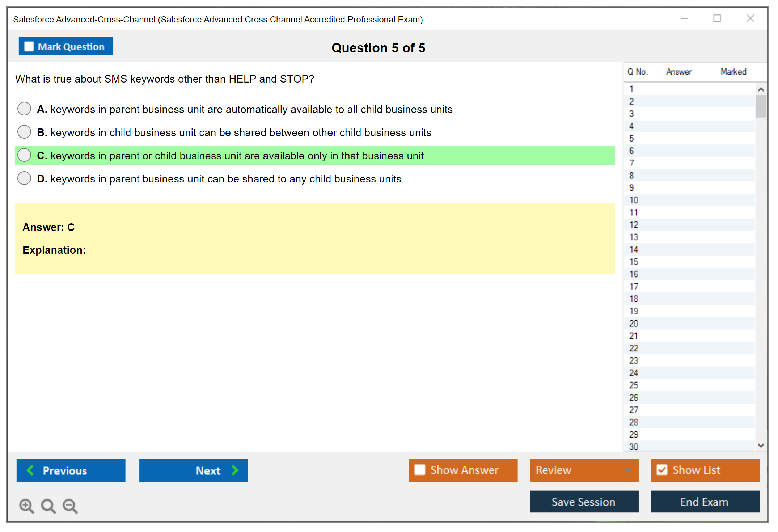Toggle the Mark Question checkbox
The image size is (778, 532).
[x=29, y=47]
